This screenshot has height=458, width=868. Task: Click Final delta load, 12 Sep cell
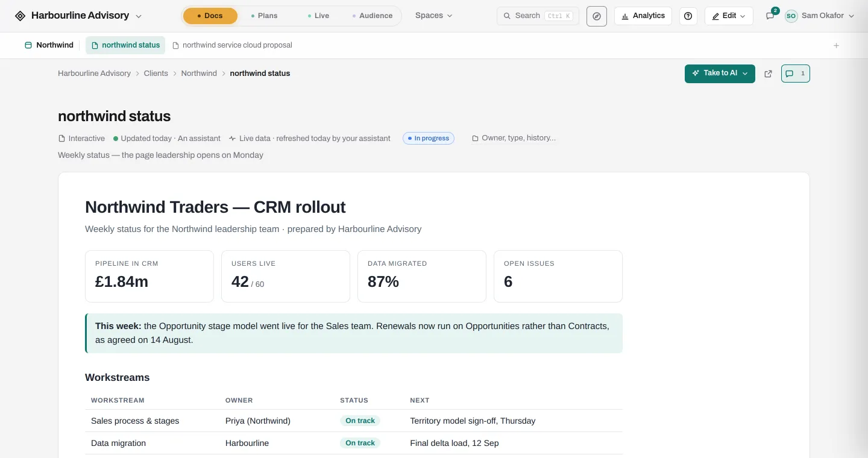click(454, 443)
